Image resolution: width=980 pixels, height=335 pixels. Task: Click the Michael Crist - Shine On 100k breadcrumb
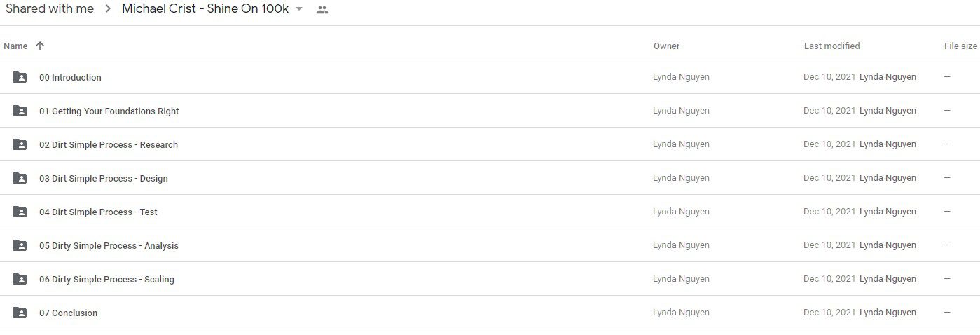[205, 9]
